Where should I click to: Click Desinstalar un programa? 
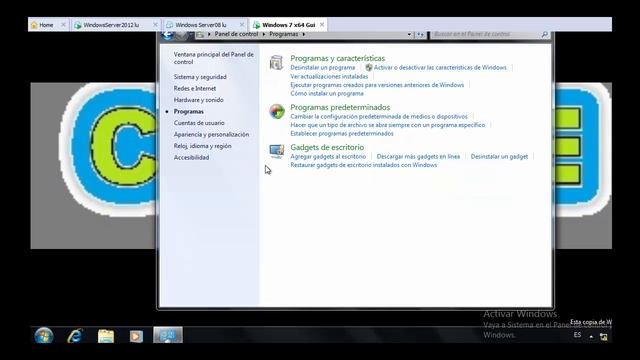click(322, 68)
